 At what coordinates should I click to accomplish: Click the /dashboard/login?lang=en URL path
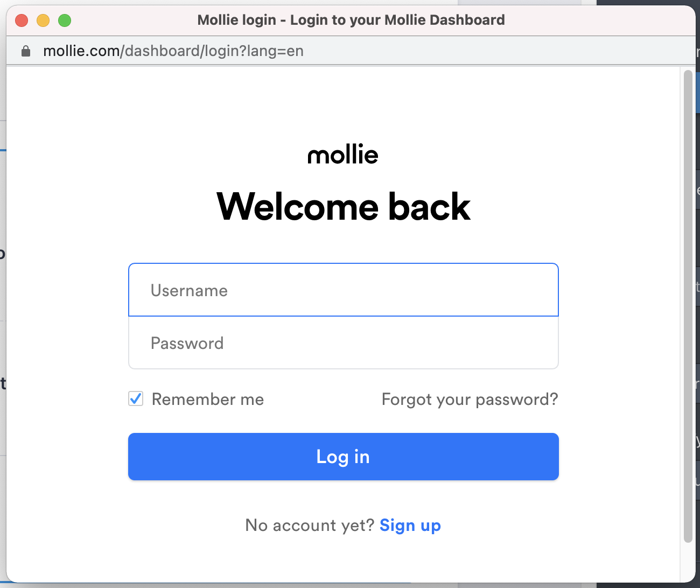point(212,51)
